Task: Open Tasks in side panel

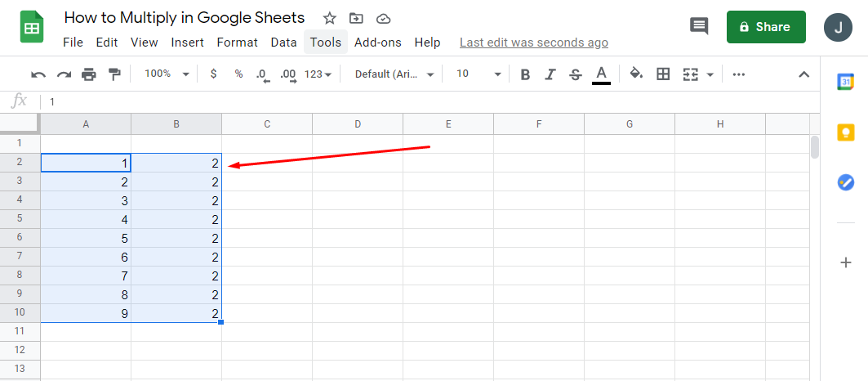Action: [846, 182]
